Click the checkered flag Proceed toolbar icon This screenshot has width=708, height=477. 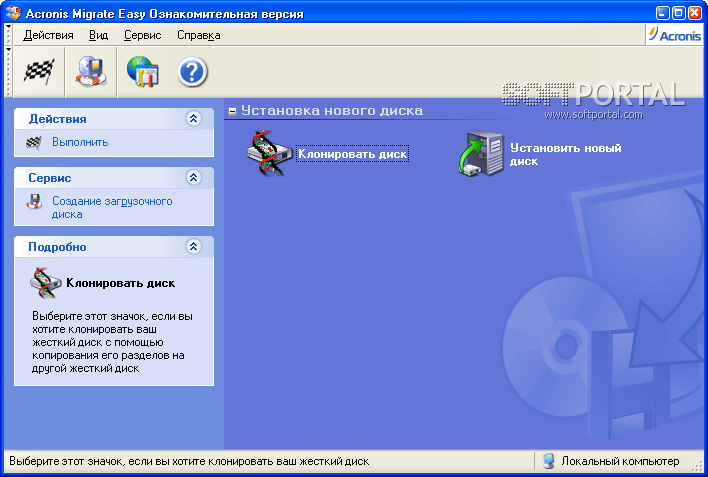pos(39,71)
